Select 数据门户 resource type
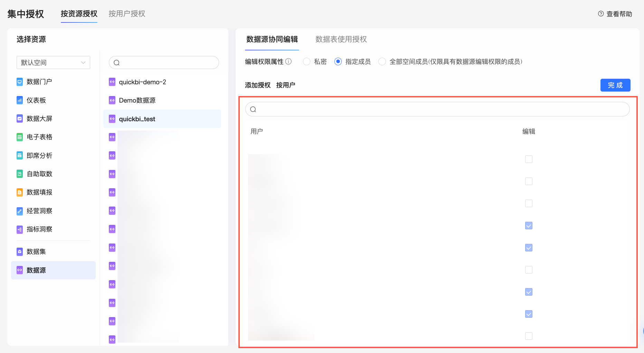This screenshot has height=353, width=644. pyautogui.click(x=53, y=82)
